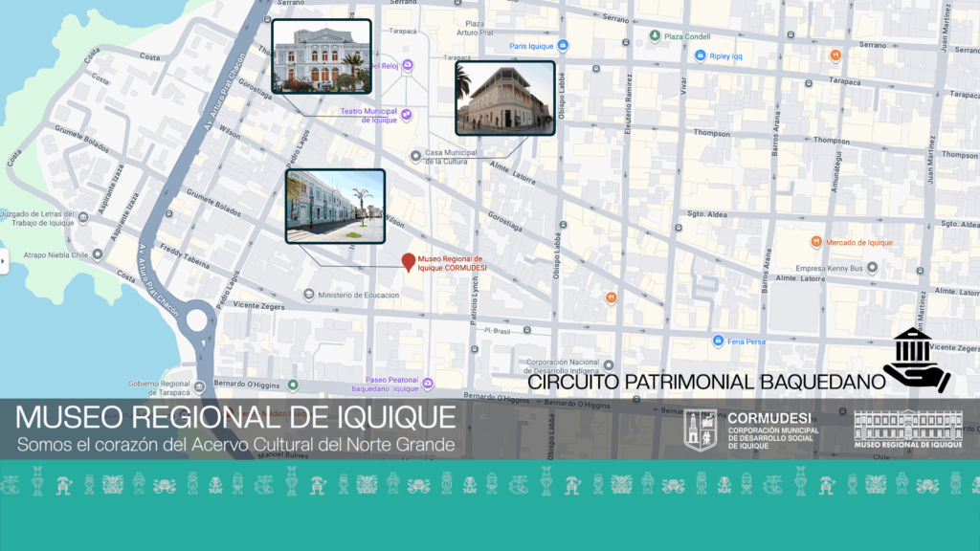Select the Mercado de Iquique orange marker
Viewport: 980px width, 551px height.
[x=815, y=242]
